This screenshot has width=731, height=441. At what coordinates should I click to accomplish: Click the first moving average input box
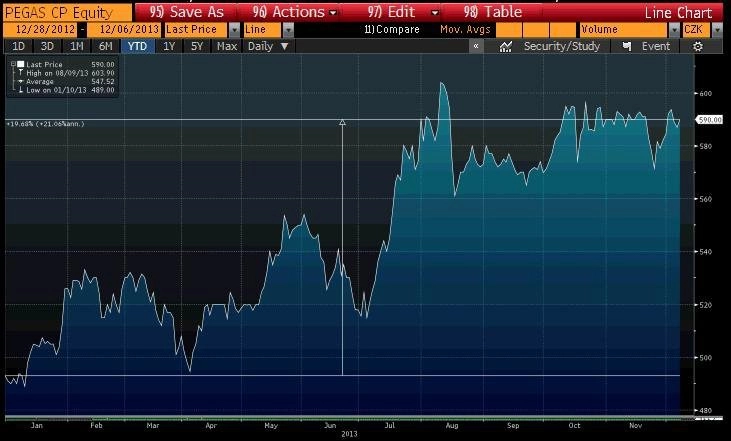click(509, 30)
